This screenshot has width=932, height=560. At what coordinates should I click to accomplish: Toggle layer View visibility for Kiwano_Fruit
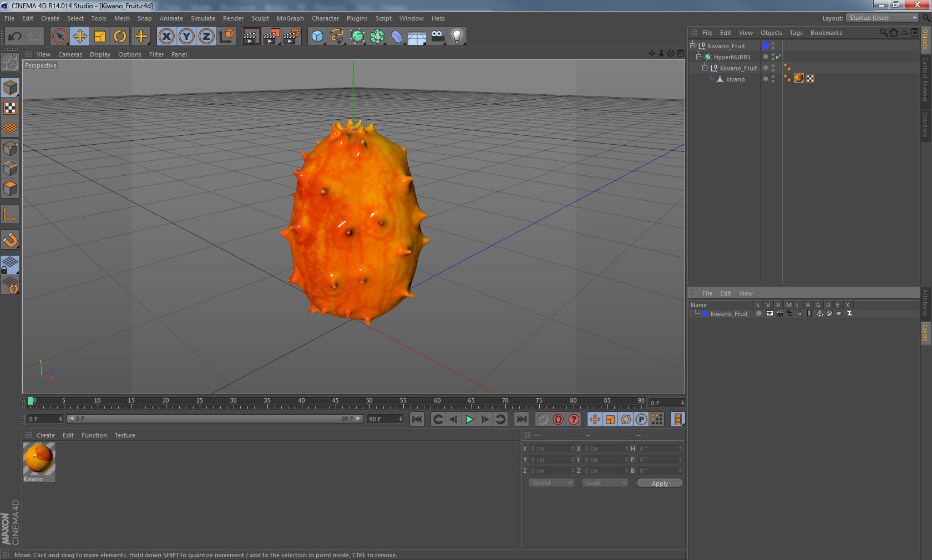tap(769, 313)
